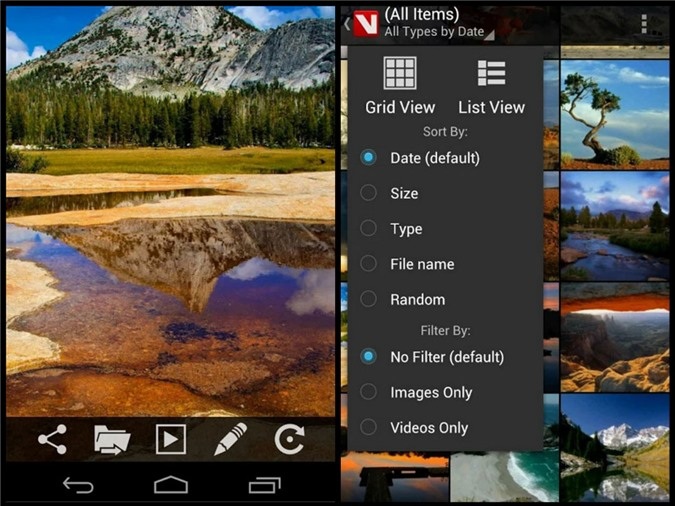Tap the red app logo icon
Image resolution: width=675 pixels, height=506 pixels.
(366, 24)
